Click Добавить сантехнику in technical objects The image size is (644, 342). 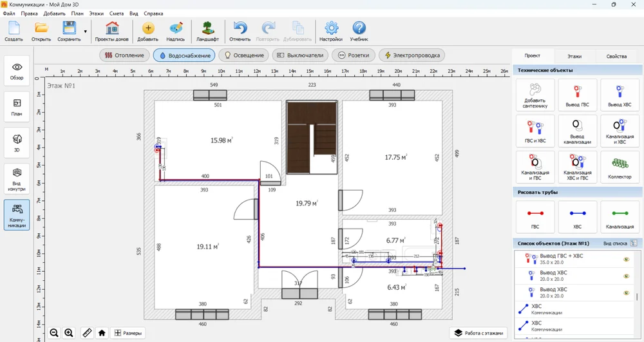535,95
